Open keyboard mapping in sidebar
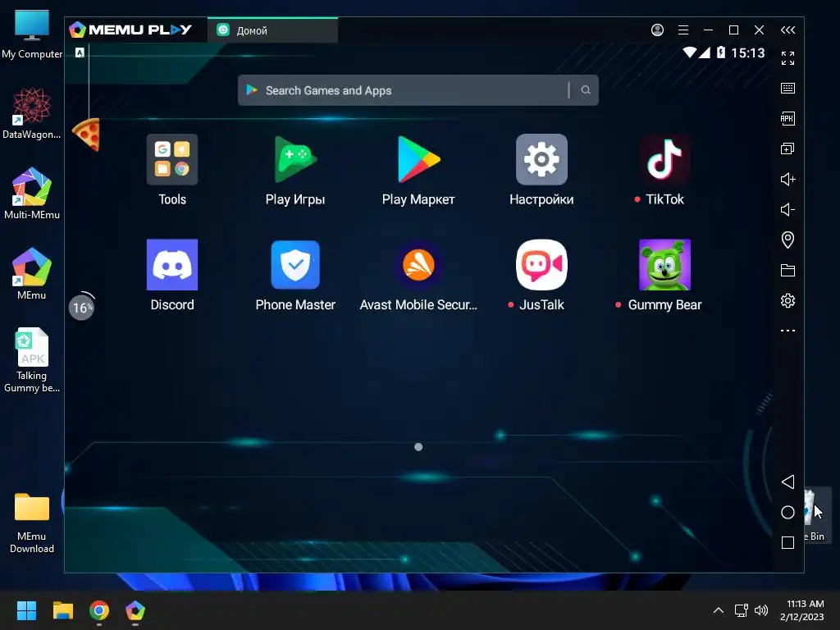This screenshot has height=630, width=840. [787, 89]
